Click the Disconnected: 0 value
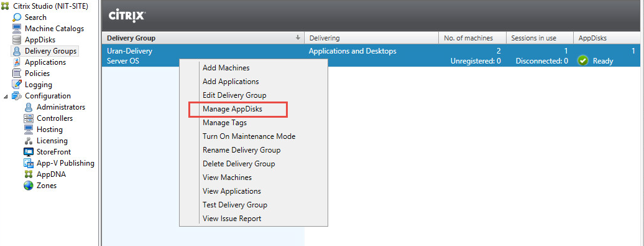The width and height of the screenshot is (644, 246). (541, 61)
